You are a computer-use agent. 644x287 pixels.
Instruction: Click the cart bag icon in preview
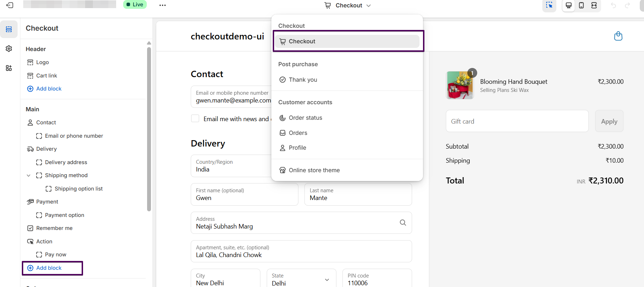[x=618, y=36]
